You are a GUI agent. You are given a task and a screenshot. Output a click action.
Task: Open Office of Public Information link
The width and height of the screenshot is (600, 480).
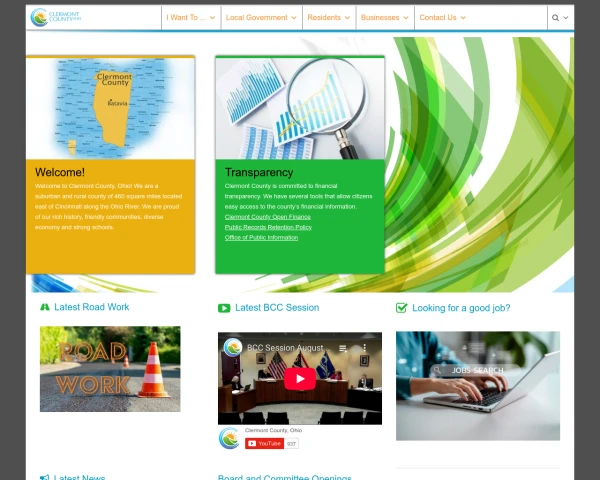coord(261,238)
